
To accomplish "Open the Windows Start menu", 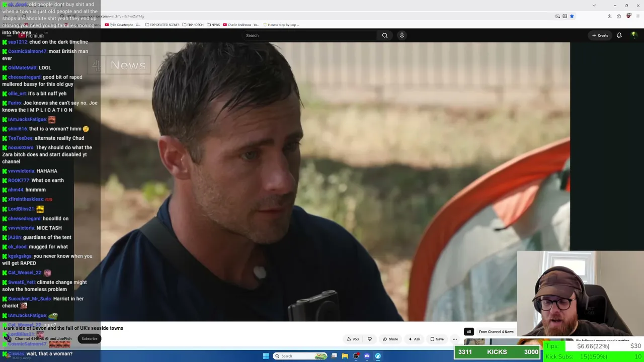I will click(x=266, y=356).
